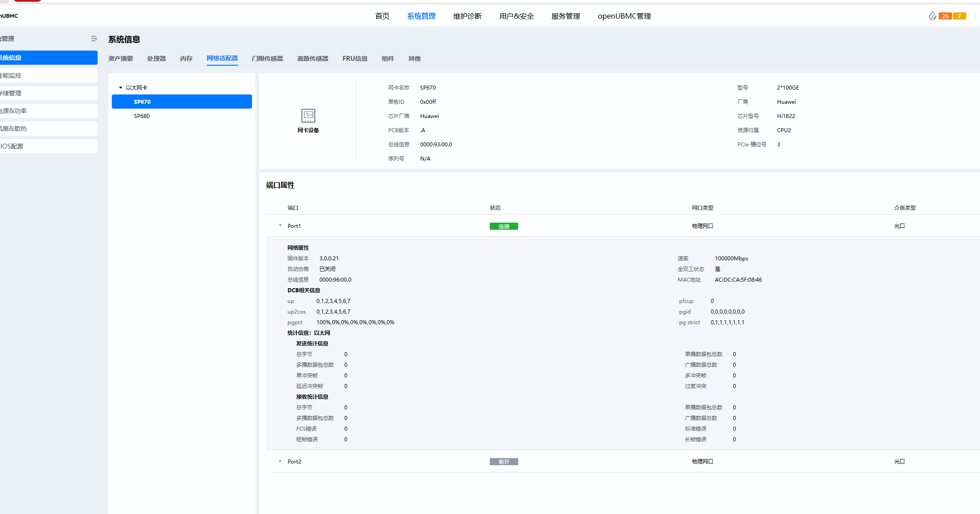980x514 pixels.
Task: Open the 用户&安全 top menu
Action: coord(516,16)
